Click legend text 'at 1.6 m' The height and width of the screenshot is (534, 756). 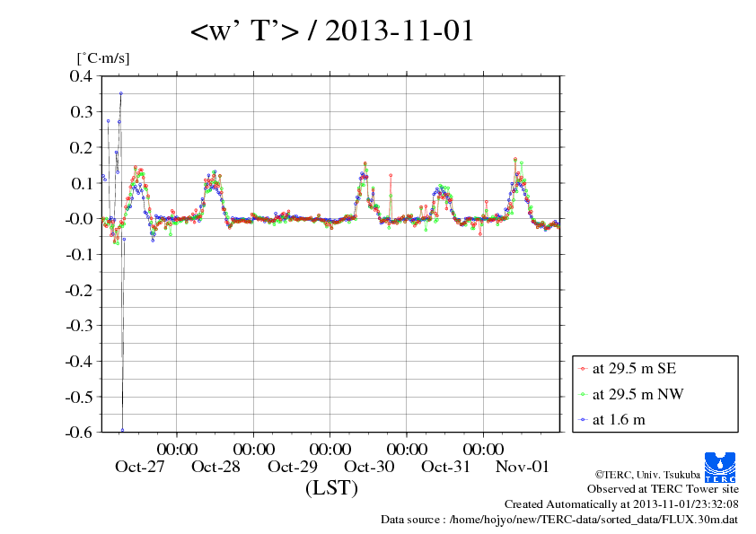[x=619, y=420]
